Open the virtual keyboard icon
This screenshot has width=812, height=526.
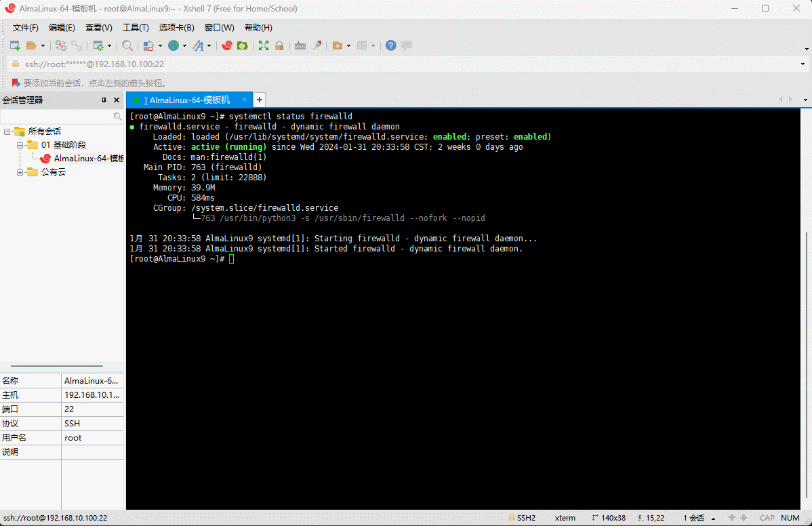(300, 45)
